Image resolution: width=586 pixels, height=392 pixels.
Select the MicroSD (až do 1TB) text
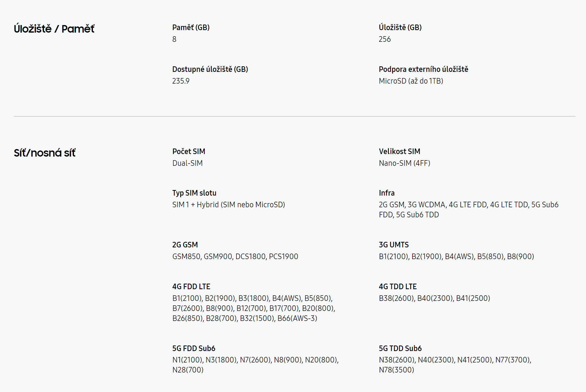click(x=411, y=81)
